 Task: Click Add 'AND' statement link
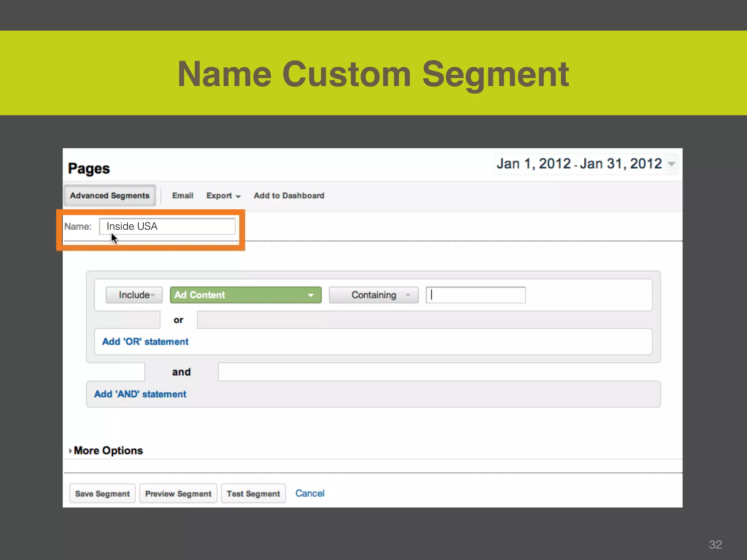tap(140, 394)
